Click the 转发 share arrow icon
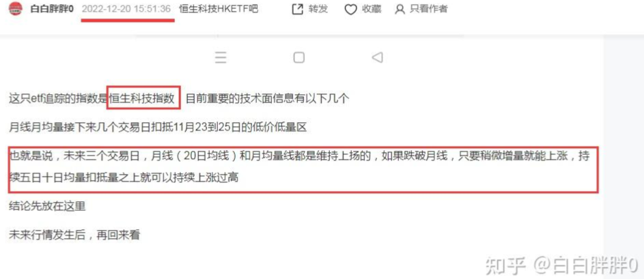The width and height of the screenshot is (644, 279). coord(297,9)
